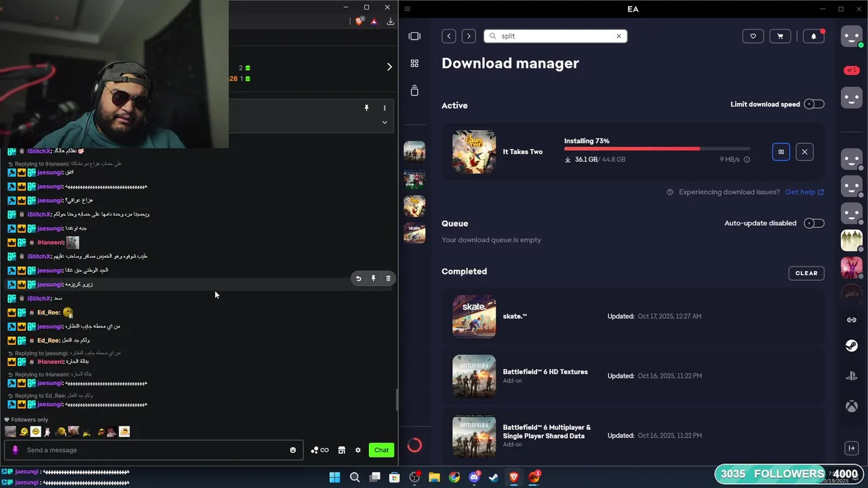Open the EA wishlist heart icon
Screen dimensions: 868x488
753,36
